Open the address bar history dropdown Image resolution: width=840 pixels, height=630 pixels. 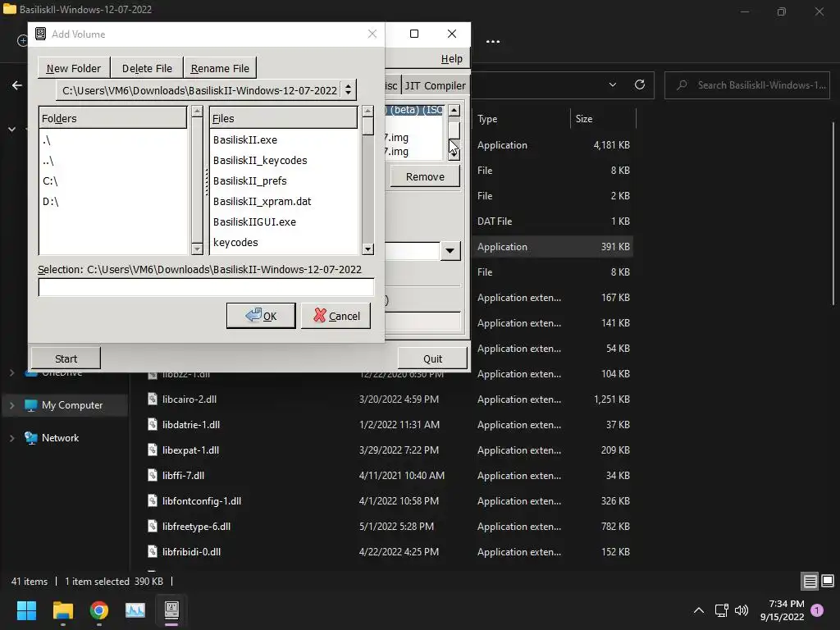(612, 84)
